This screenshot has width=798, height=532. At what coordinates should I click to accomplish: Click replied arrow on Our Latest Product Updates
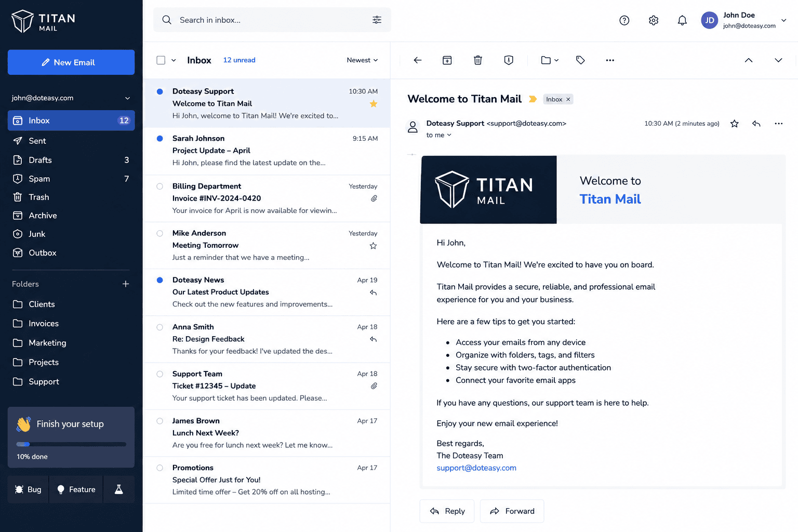374,292
